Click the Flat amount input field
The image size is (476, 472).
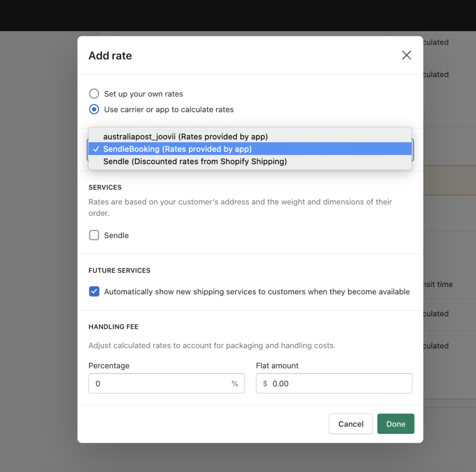pos(339,384)
